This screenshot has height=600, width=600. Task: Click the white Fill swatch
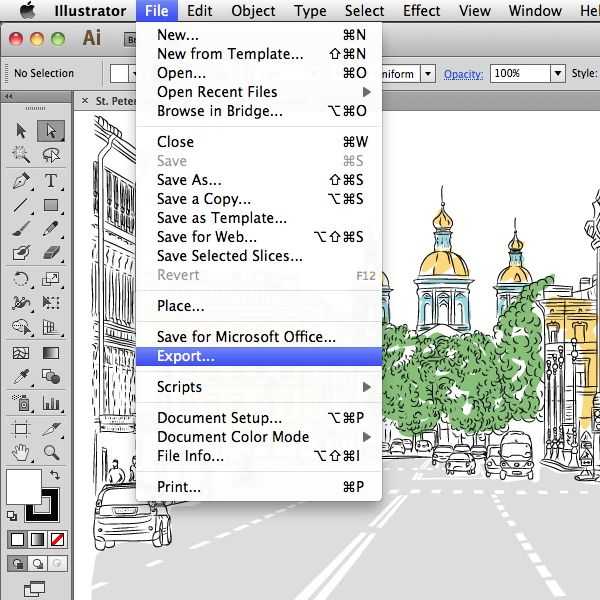[24, 487]
